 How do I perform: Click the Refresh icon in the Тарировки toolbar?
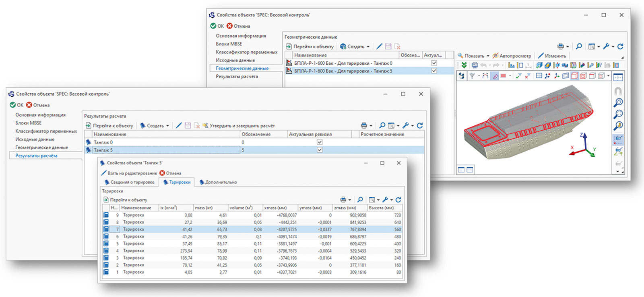(398, 200)
